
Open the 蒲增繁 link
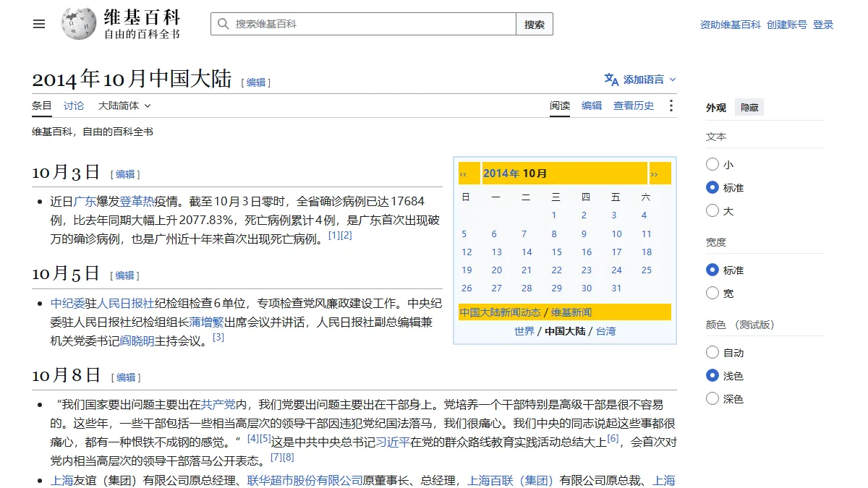[207, 322]
